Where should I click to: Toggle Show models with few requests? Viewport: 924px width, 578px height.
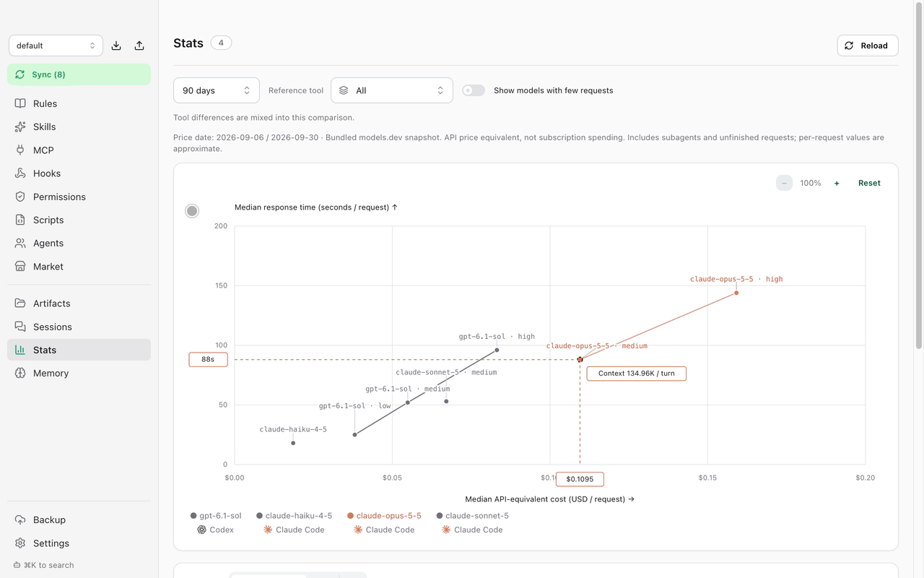point(474,90)
